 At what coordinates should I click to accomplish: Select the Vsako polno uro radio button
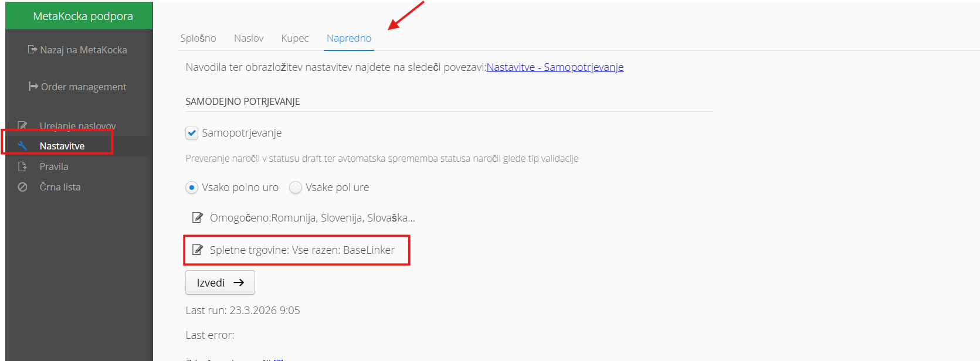coord(192,188)
